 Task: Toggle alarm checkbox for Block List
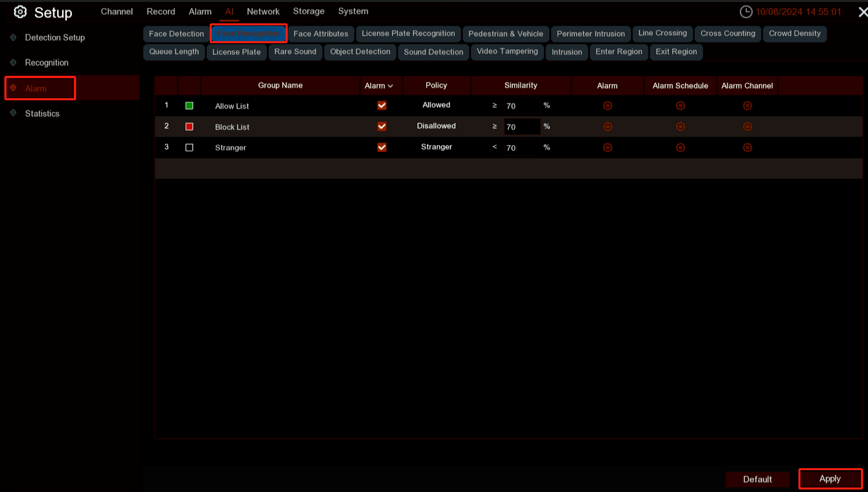pyautogui.click(x=382, y=126)
